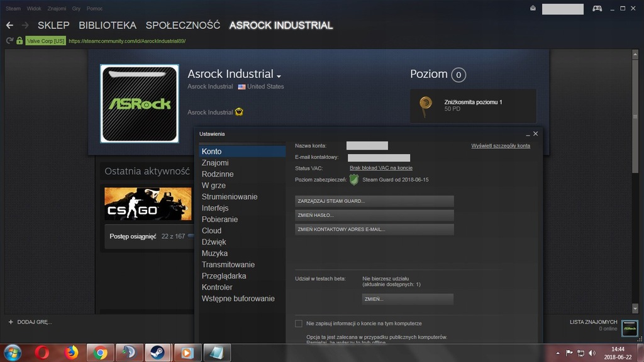Click the United States flag icon

pos(241,87)
